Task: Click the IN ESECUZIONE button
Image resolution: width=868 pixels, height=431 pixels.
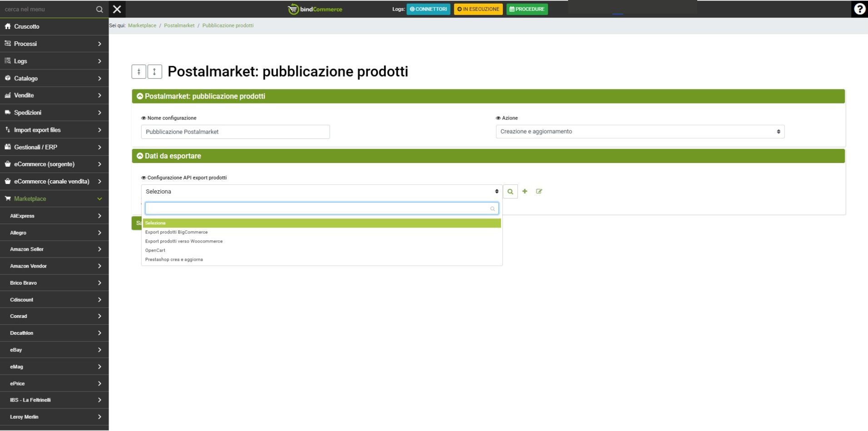Action: (x=478, y=9)
